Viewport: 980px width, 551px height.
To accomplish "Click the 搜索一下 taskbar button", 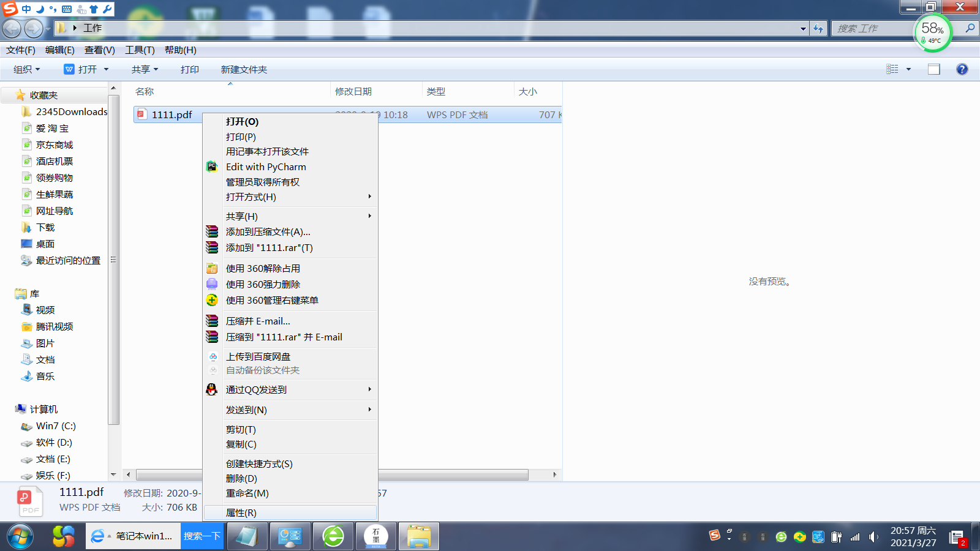I will [x=202, y=536].
